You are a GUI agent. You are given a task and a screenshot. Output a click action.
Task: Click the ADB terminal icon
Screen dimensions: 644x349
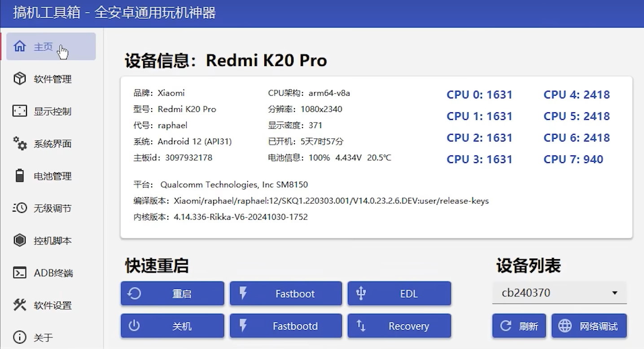click(x=19, y=273)
